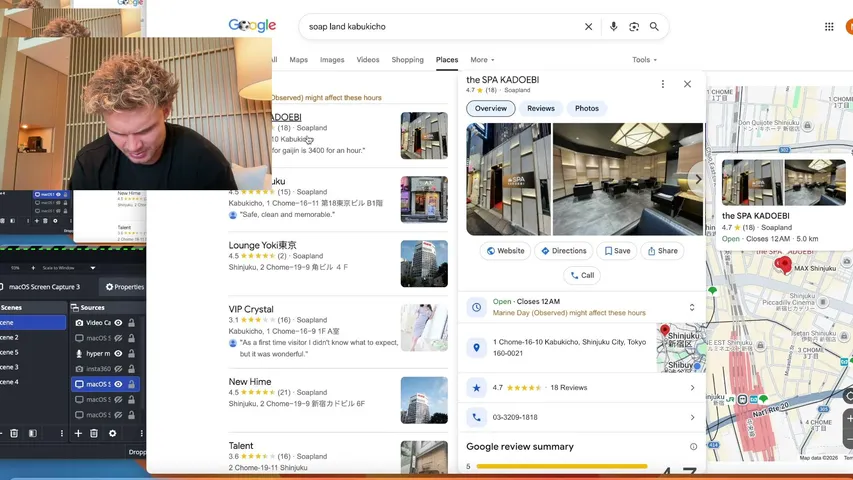Open the Google apps grid
Viewport: 853px width, 480px height.
pos(829,27)
